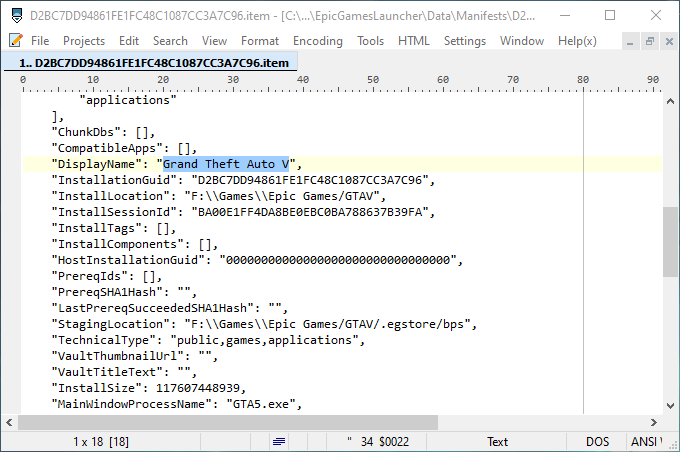Click the "applications" line at the top
This screenshot has height=452, width=680.
[x=128, y=100]
